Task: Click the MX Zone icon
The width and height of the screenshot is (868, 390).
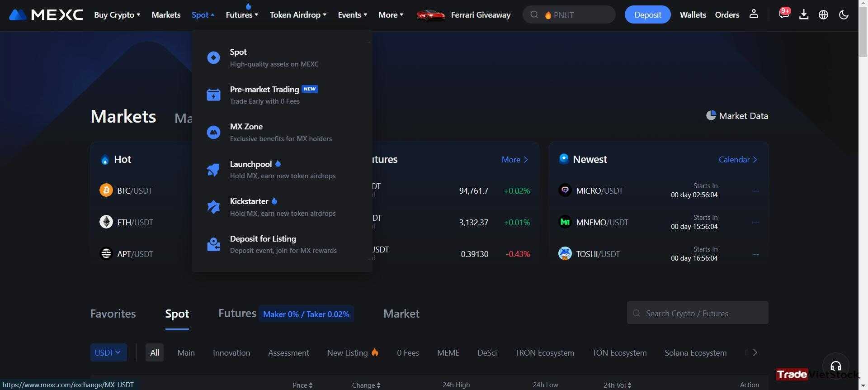Action: (x=213, y=133)
